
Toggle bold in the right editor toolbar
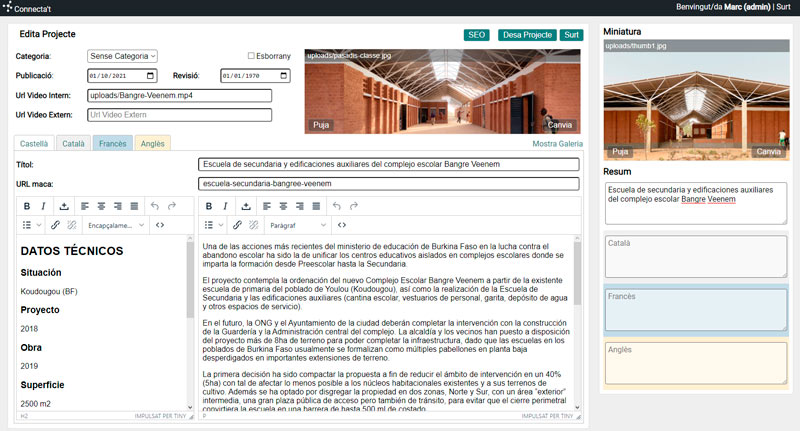coord(209,206)
